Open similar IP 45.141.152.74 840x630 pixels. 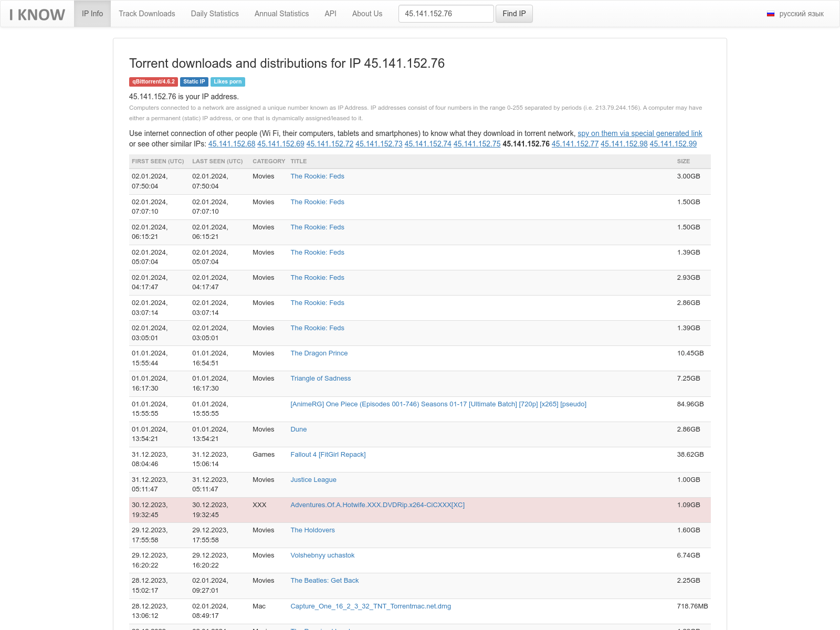point(428,144)
